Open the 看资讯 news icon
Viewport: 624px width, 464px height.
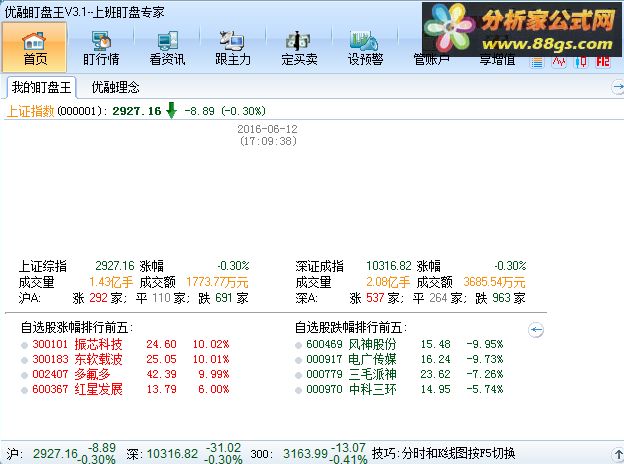(x=167, y=48)
